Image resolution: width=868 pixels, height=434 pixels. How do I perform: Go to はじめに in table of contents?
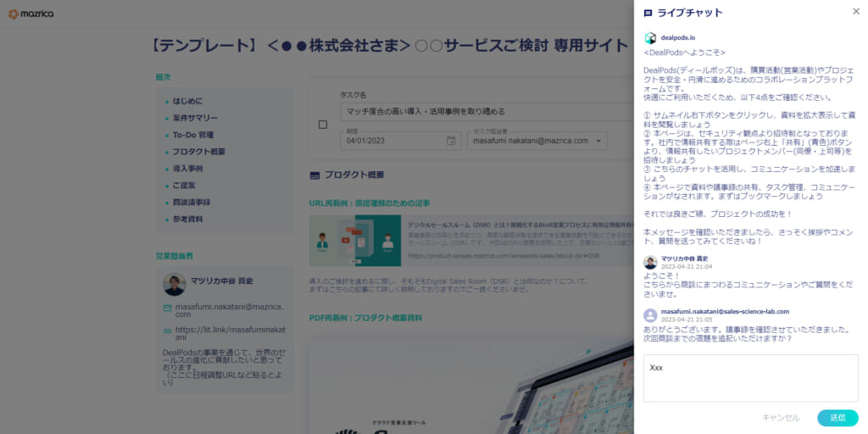[187, 102]
